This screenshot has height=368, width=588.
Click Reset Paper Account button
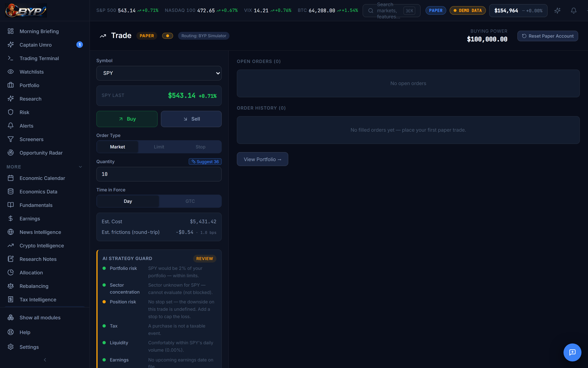pyautogui.click(x=547, y=36)
